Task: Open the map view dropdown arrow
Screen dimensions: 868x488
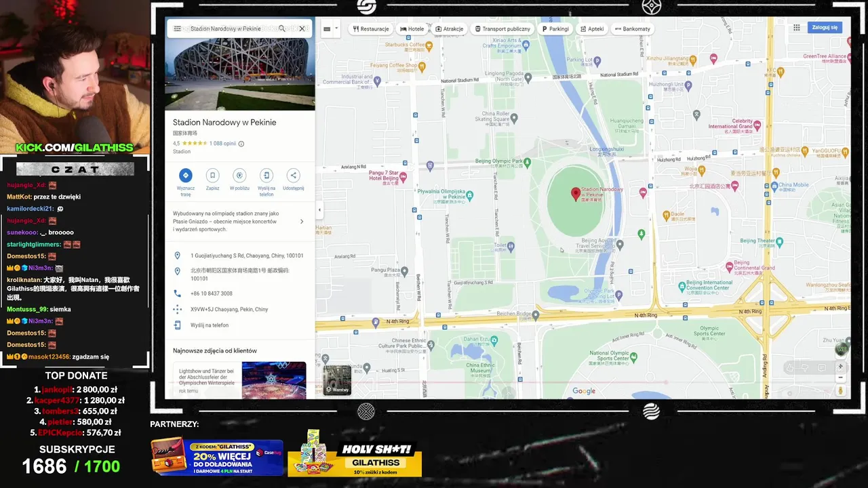Action: coord(336,29)
